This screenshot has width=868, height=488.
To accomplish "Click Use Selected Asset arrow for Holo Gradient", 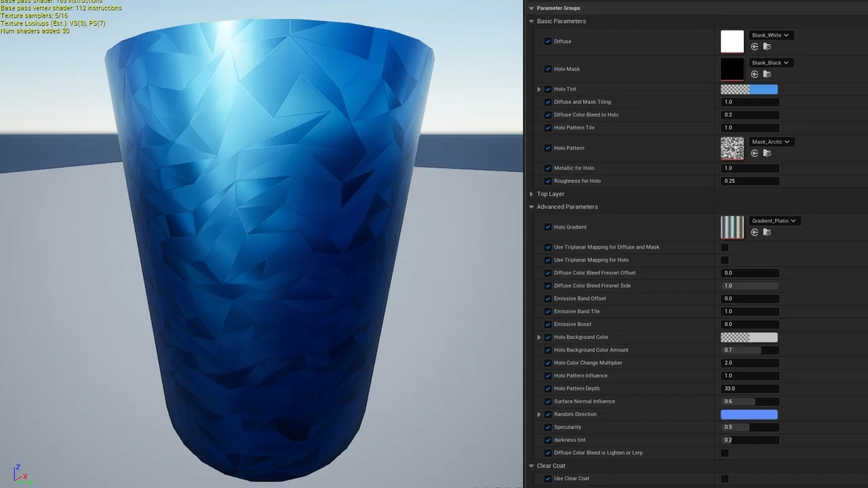I will 755,232.
